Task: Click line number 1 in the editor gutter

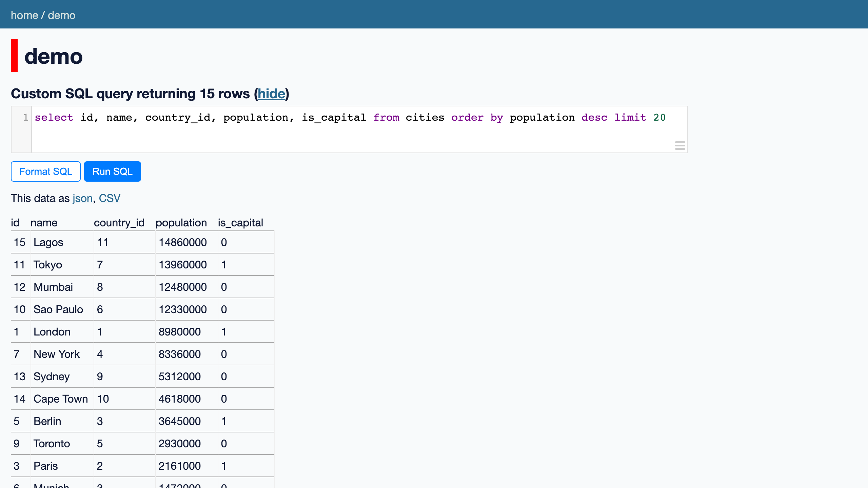Action: tap(26, 117)
